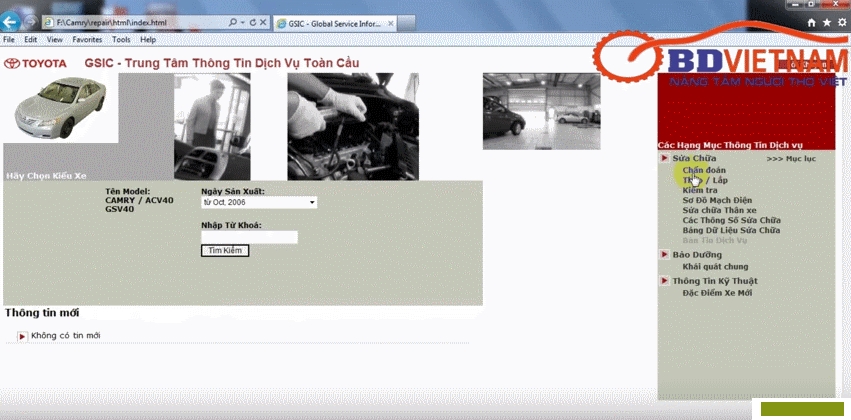Click the GSIC Trung Tâm Thông Tin title
This screenshot has height=420, width=851.
(221, 63)
